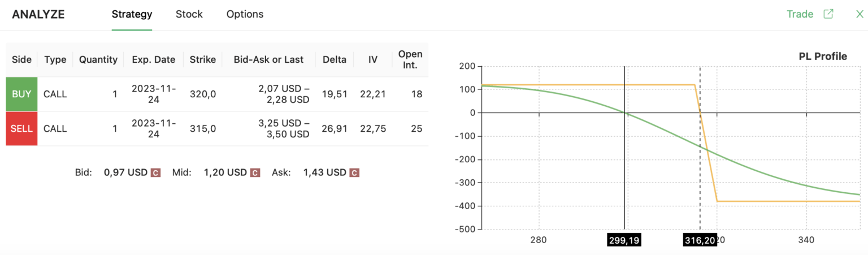Click the Exp. Date column header

(x=153, y=59)
